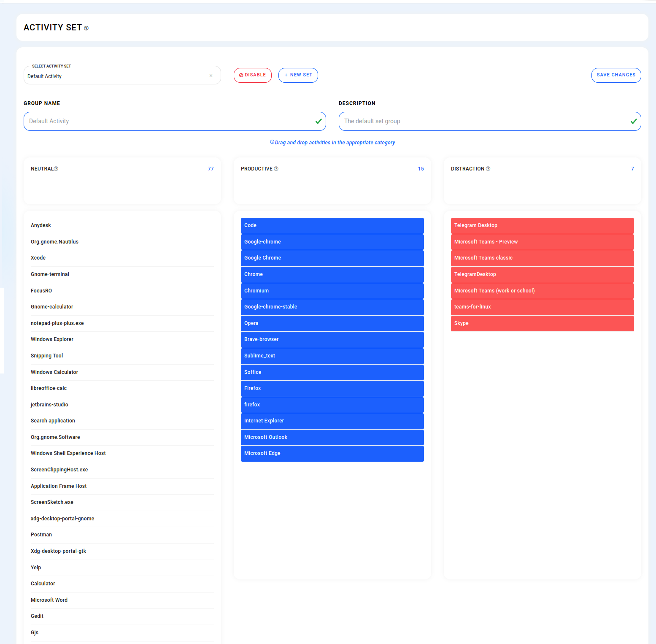Click the Productive category help icon
Screen dimensions: 656x644
coord(276,169)
